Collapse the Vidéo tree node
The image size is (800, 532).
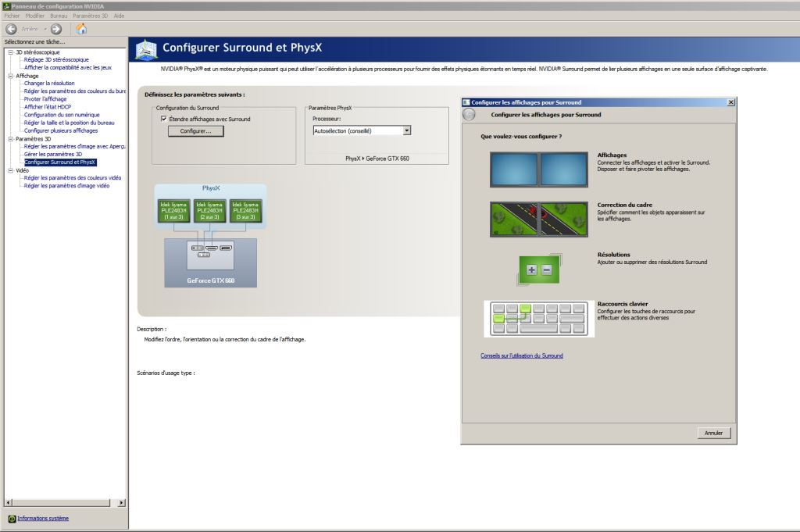[10, 170]
